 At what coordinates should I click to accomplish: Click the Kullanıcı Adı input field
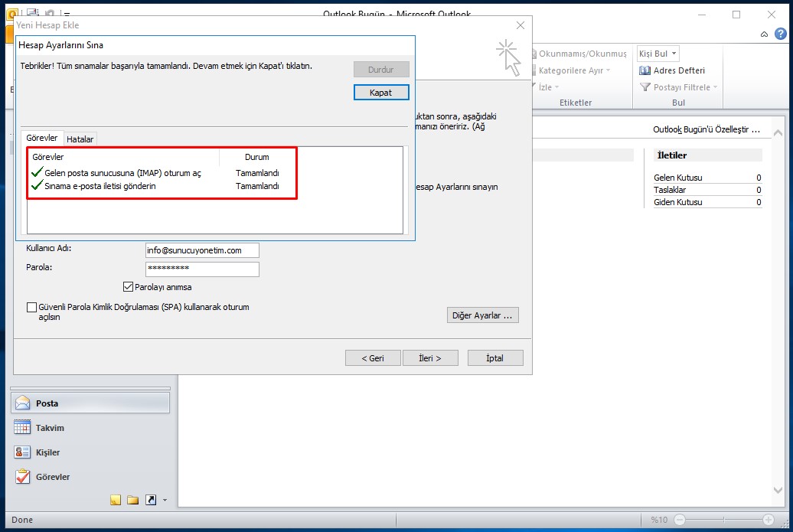tap(202, 250)
